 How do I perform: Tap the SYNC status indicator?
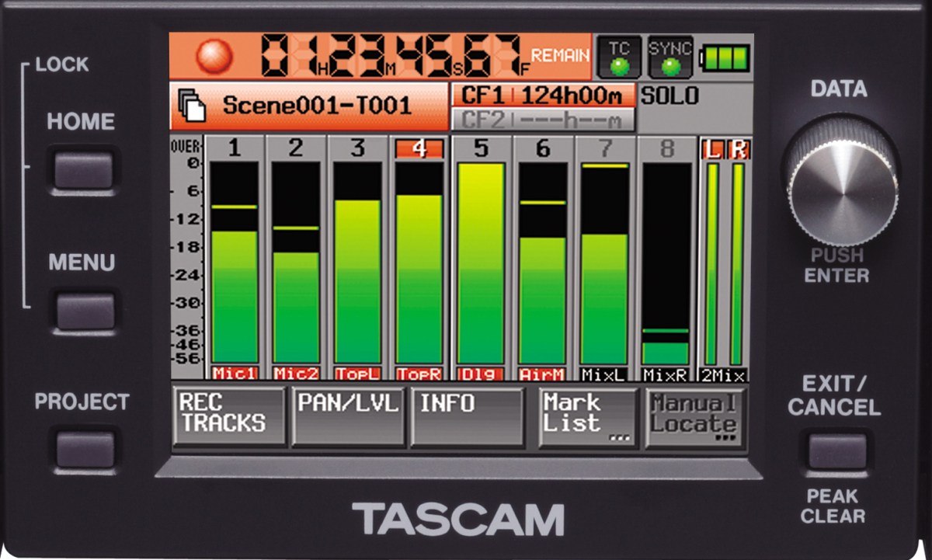coord(669,57)
